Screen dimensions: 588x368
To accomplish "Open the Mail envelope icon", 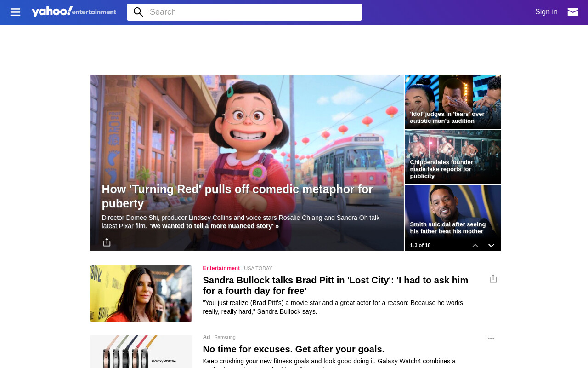I will pos(573,12).
